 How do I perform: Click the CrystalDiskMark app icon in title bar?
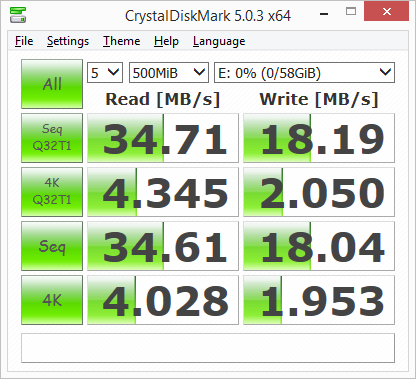[x=18, y=15]
